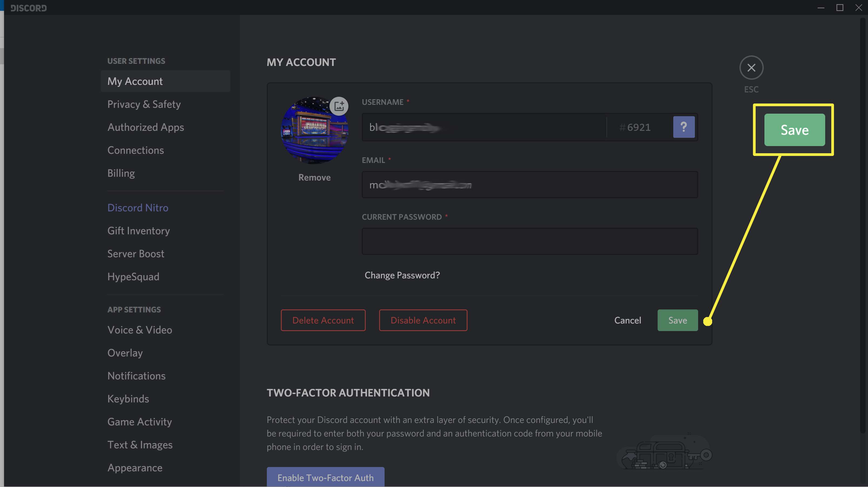Focus the Current Password field
Image resolution: width=868 pixels, height=487 pixels.
coord(530,241)
